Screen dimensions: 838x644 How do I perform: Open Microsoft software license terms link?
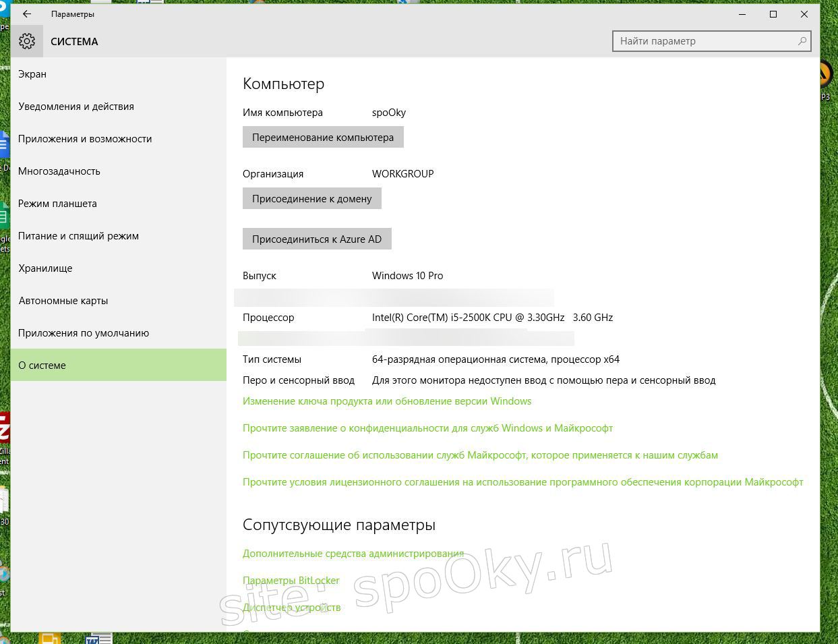pos(523,482)
